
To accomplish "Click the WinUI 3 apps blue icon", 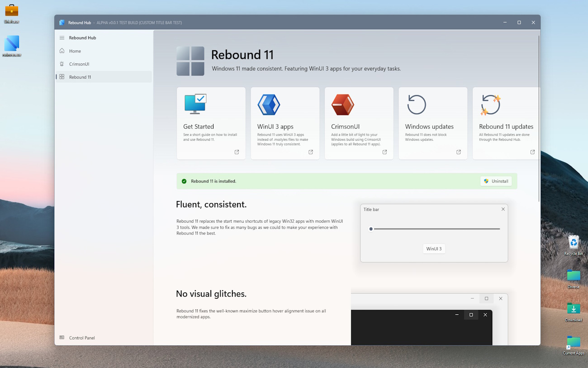I will 269,105.
